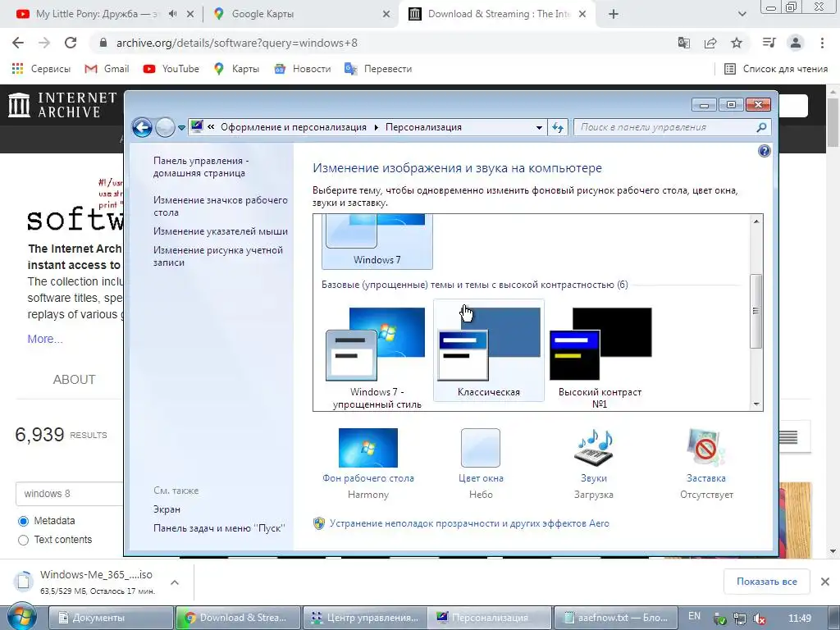Open the ABOUT tab on archive page
Viewport: 840px width, 630px height.
point(74,379)
